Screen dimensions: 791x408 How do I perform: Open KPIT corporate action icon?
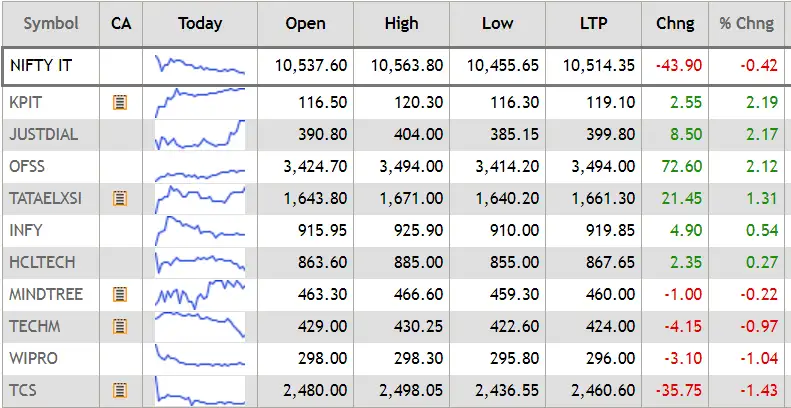[120, 103]
